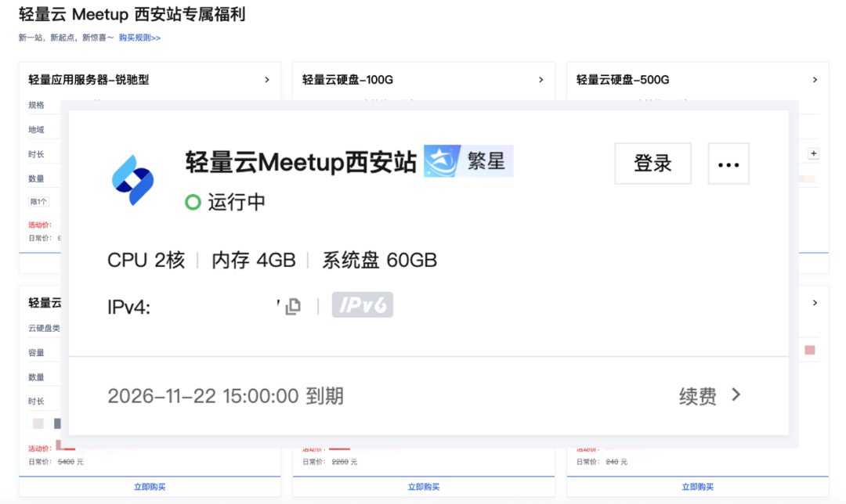Screen dimensions: 846x504
Task: Click the CPU 2核 spec text
Action: pyautogui.click(x=146, y=261)
